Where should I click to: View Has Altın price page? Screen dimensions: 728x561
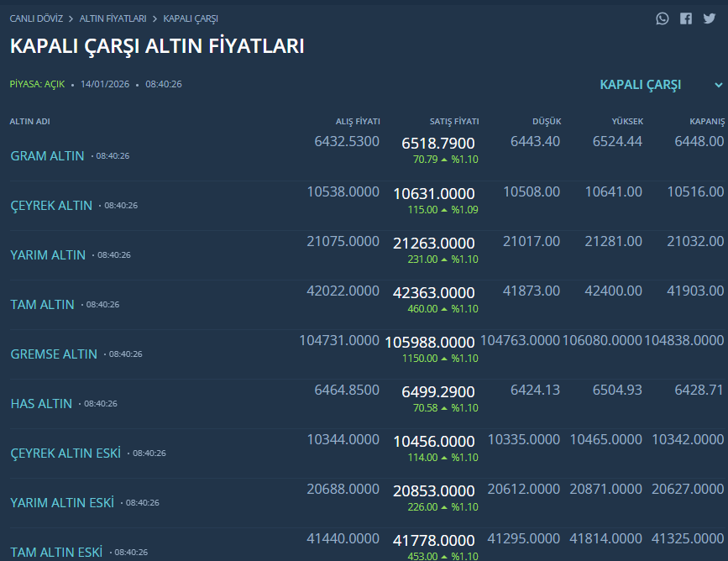(x=41, y=404)
